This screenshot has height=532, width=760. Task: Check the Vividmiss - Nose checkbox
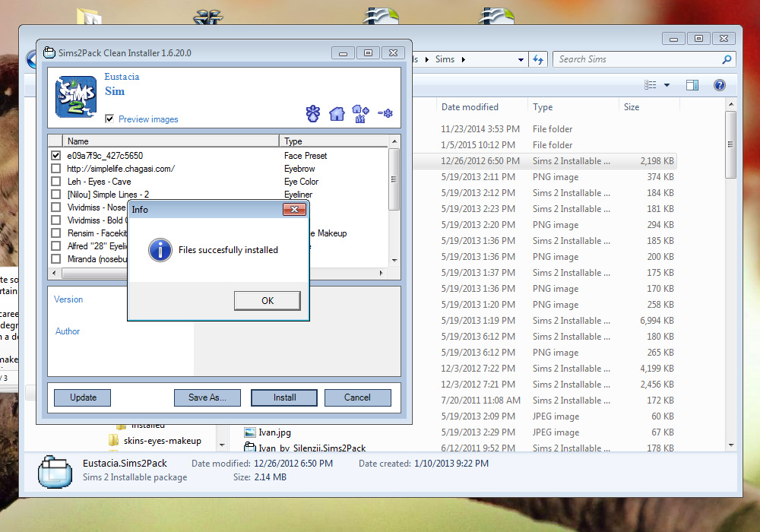[55, 207]
